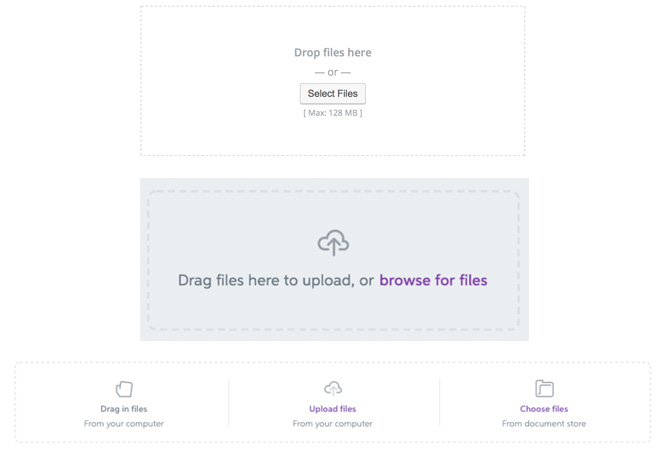The image size is (668, 450).
Task: Open the browse for files link
Action: click(x=433, y=280)
